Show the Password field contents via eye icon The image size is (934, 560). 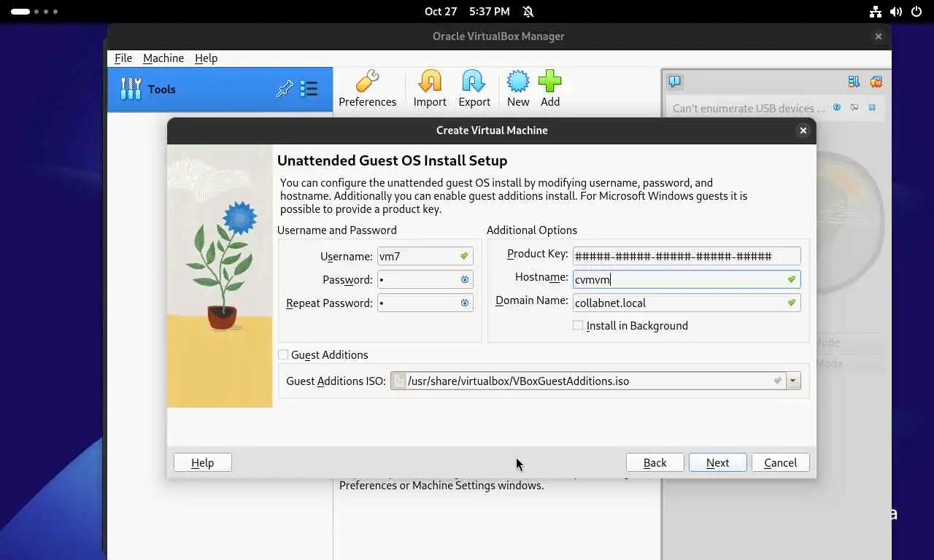click(465, 279)
